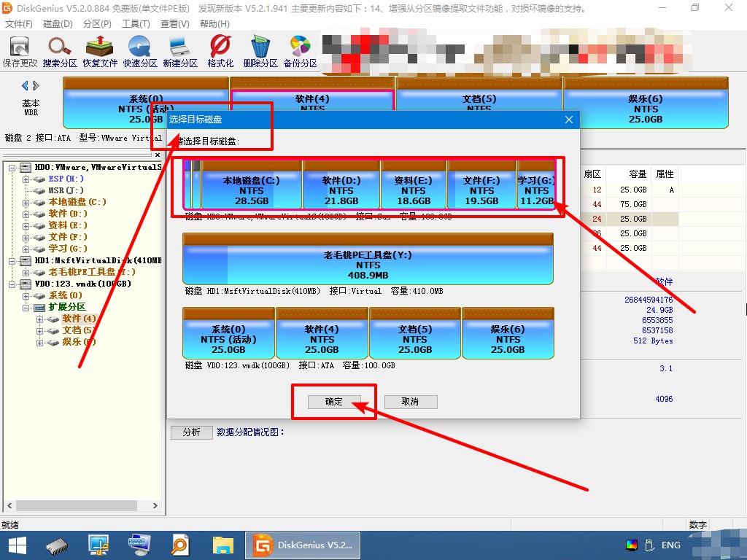This screenshot has width=747, height=560.
Task: Expand ESP (H:) in the tree
Action: [26, 179]
